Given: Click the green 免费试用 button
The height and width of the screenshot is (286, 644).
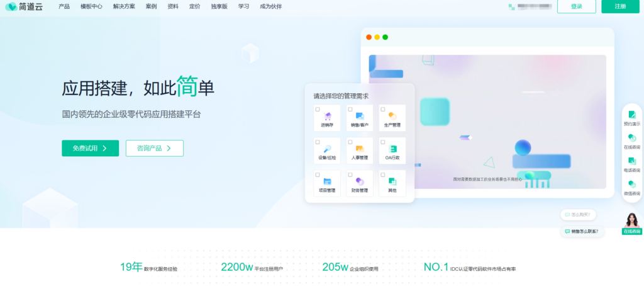Looking at the screenshot, I should (90, 148).
